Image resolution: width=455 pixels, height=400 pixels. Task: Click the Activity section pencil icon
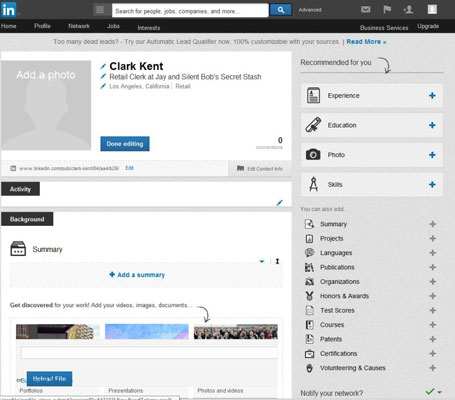280,202
